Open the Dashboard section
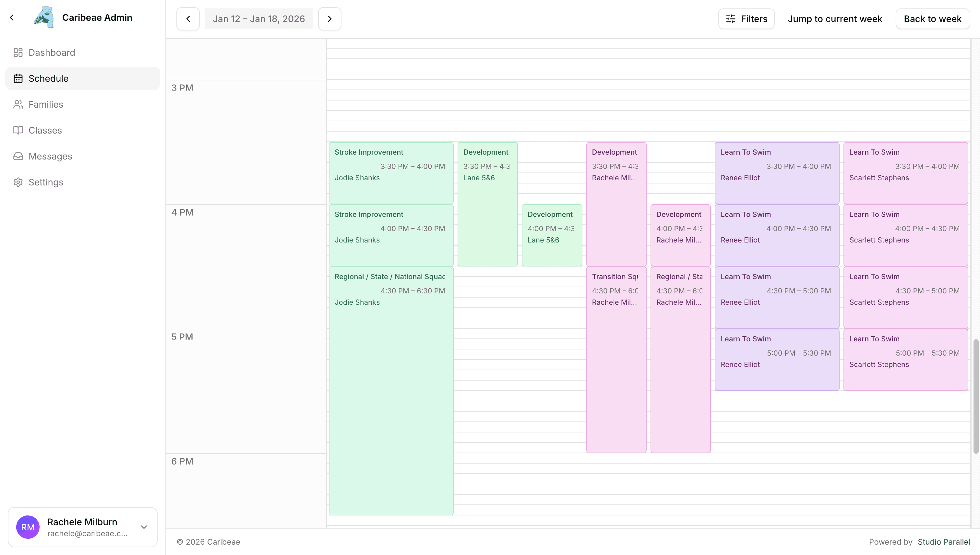The width and height of the screenshot is (980, 555). pos(52,52)
